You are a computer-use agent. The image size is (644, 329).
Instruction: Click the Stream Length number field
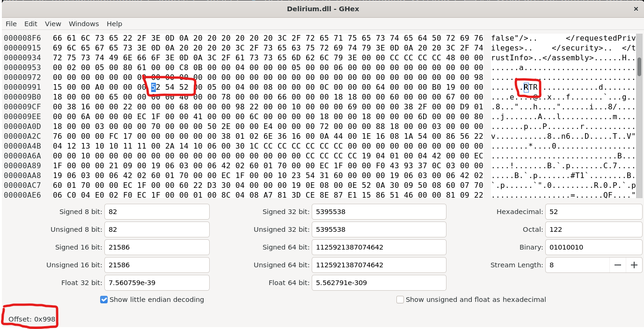coord(578,265)
